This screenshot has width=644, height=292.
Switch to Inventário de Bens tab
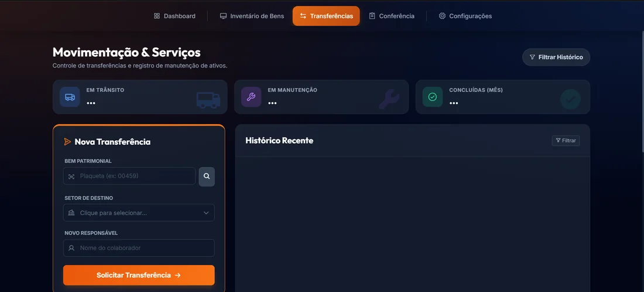click(x=252, y=16)
